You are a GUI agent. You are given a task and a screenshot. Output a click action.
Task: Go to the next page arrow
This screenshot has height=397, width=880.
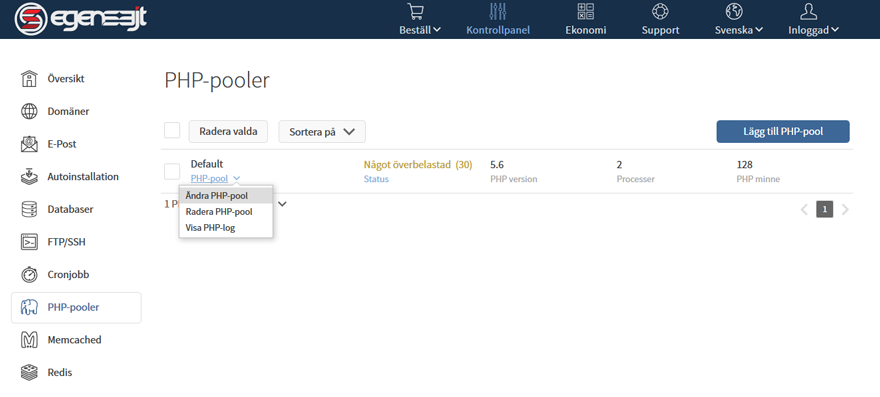click(x=845, y=209)
